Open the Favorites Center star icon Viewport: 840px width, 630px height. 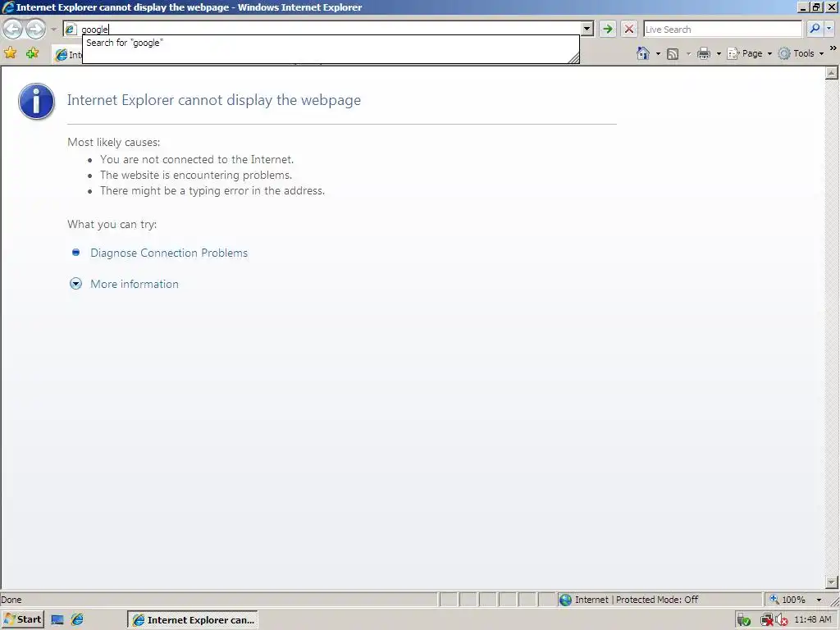tap(10, 53)
